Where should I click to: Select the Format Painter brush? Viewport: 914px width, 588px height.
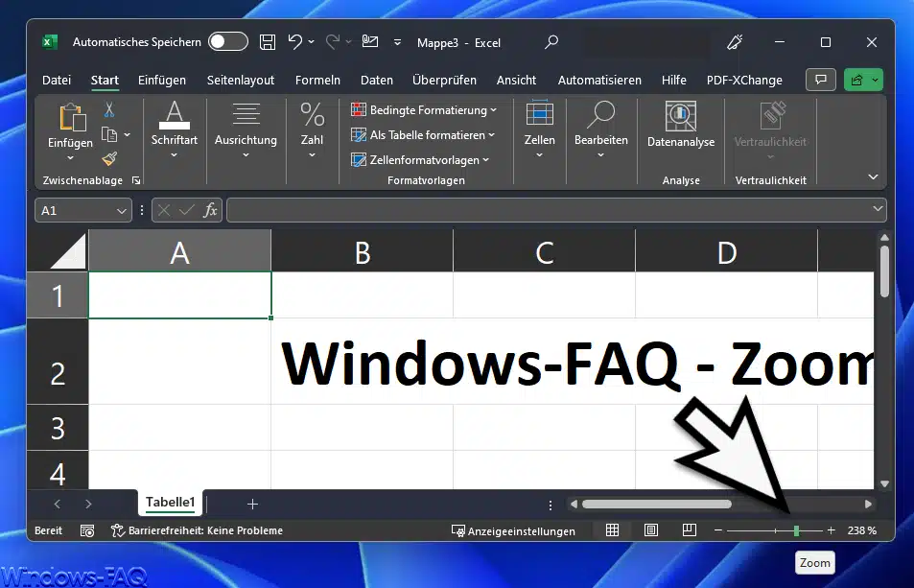109,158
